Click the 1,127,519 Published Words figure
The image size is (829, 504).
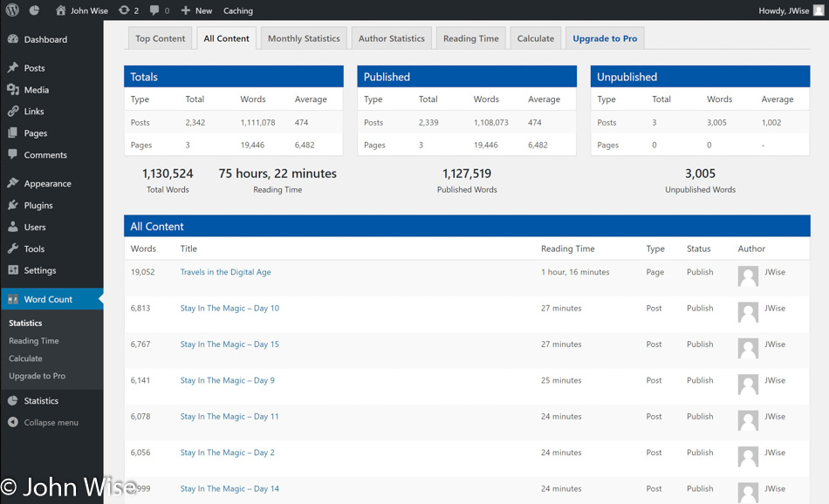point(467,174)
